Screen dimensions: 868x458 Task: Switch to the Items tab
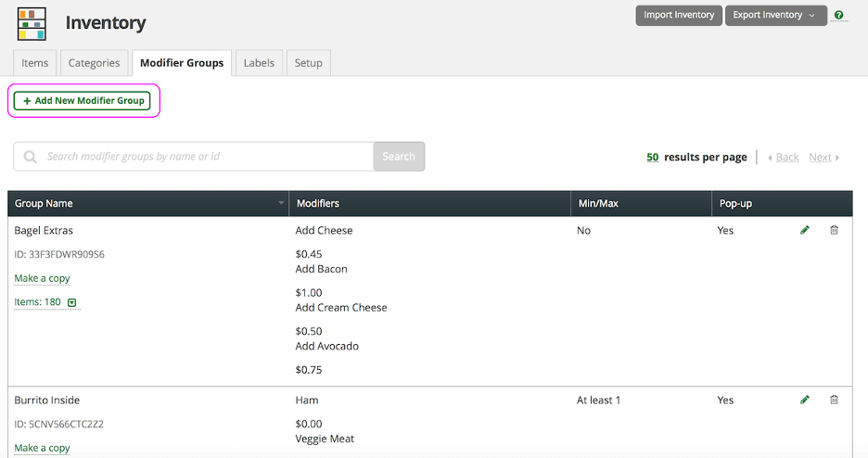click(x=35, y=63)
